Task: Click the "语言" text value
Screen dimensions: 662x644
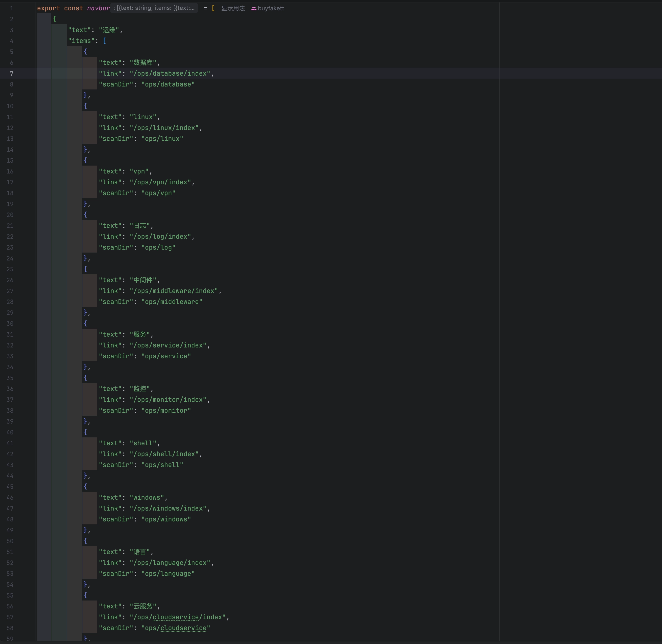Action: [140, 552]
